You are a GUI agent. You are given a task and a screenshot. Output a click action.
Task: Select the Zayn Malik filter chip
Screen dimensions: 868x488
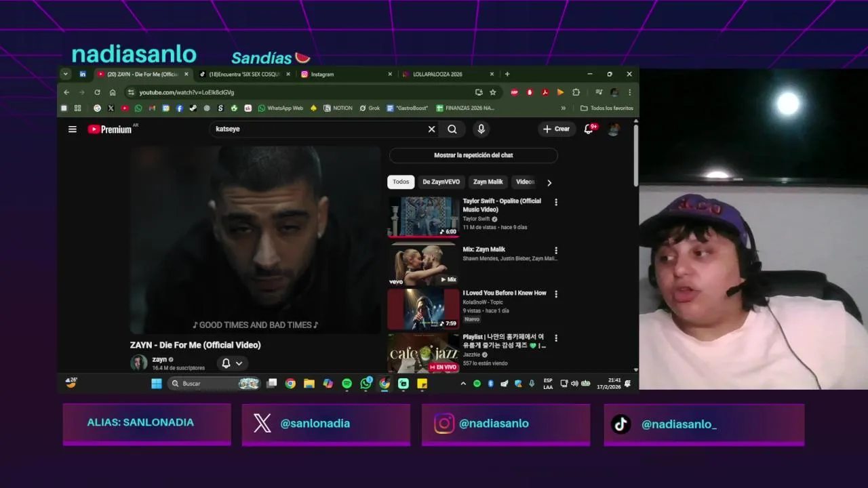tap(488, 182)
